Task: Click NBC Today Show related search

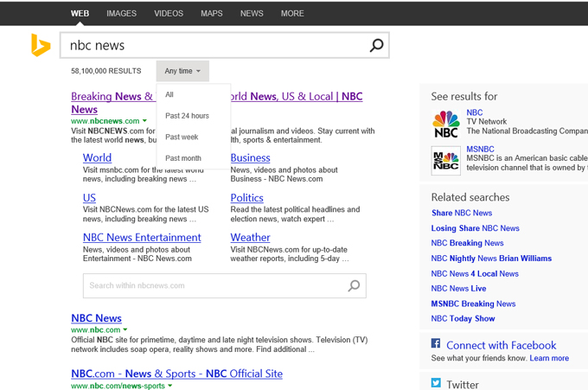Action: click(x=463, y=318)
